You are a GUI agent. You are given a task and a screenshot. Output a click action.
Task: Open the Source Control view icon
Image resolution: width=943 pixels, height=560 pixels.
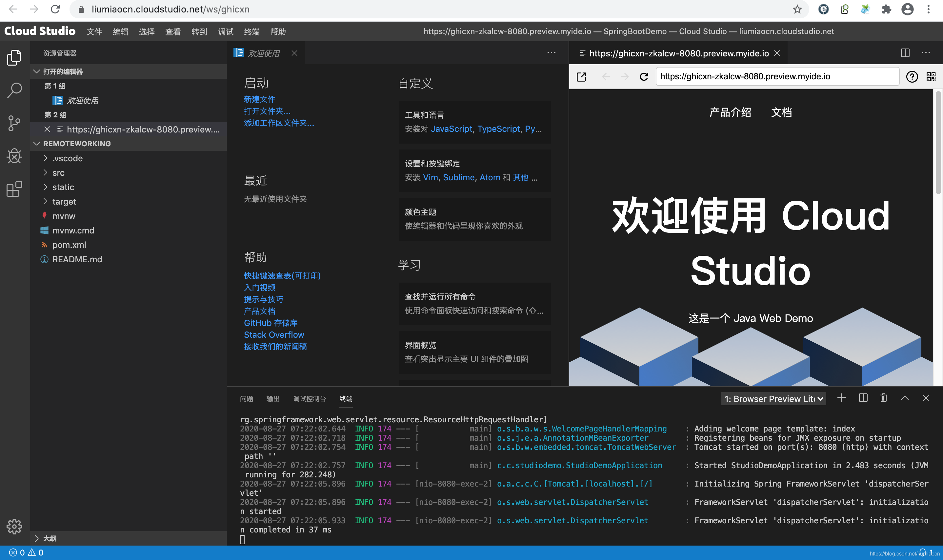click(14, 123)
